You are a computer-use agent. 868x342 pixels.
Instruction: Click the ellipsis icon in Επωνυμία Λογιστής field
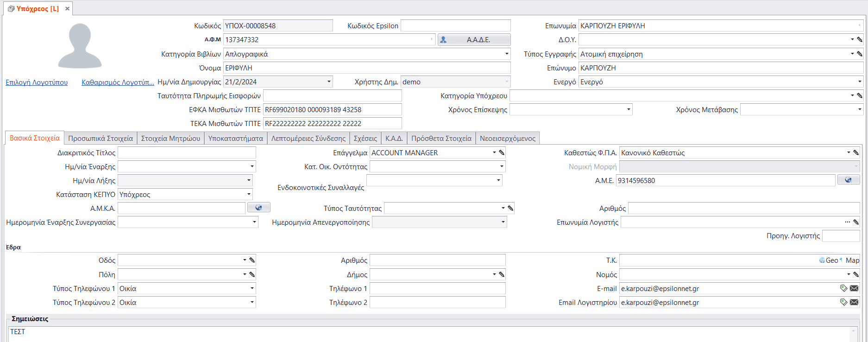pyautogui.click(x=848, y=222)
